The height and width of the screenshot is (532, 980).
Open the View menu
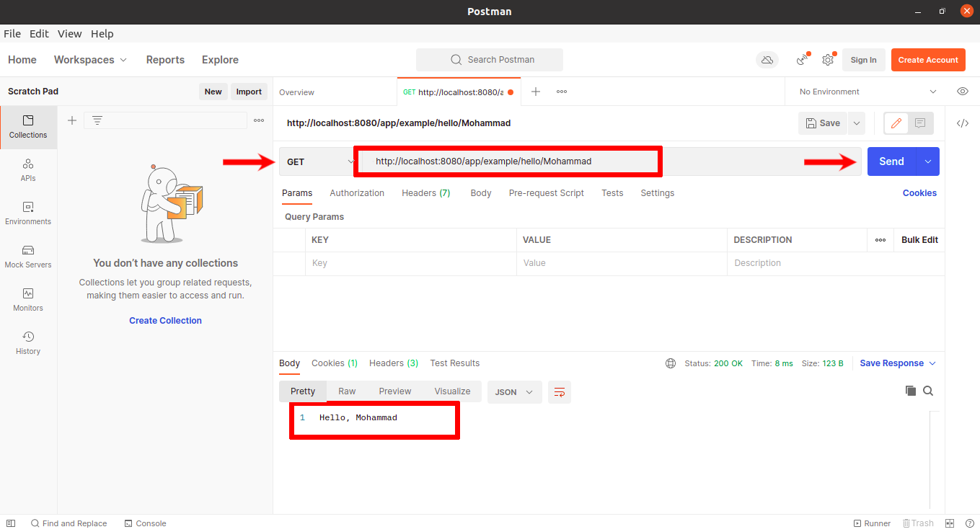(x=70, y=34)
